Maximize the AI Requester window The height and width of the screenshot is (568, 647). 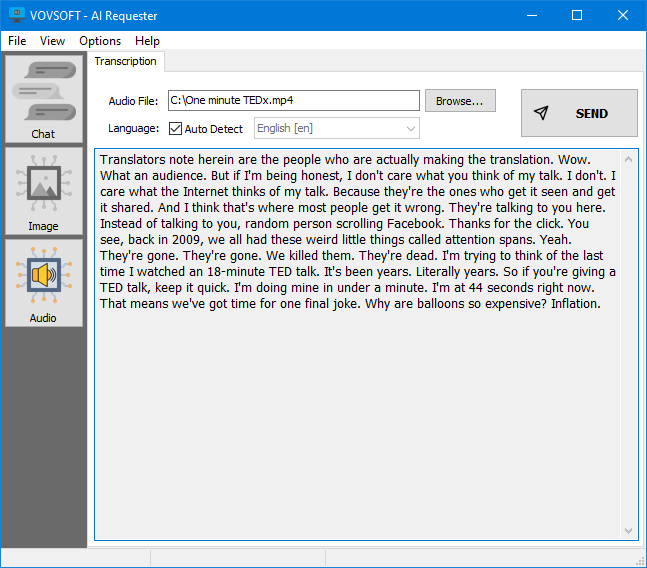point(577,16)
